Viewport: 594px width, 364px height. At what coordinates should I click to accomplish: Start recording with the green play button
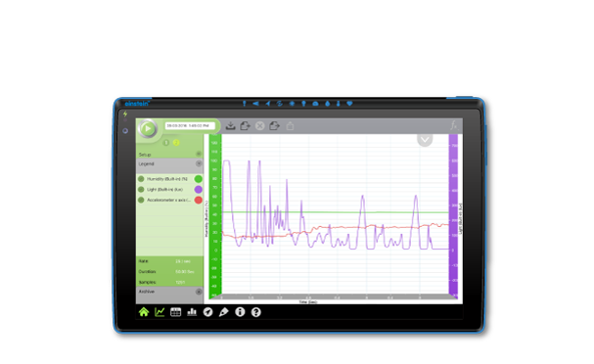[x=148, y=129]
